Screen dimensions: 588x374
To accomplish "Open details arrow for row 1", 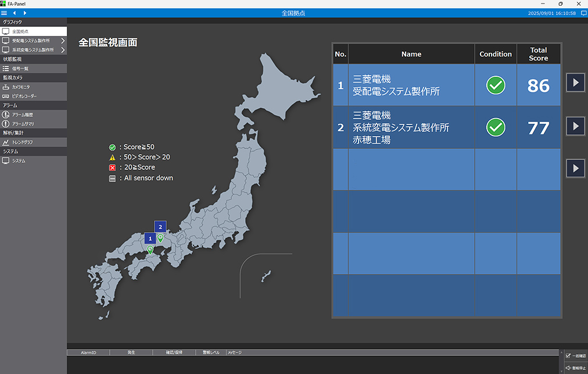I will pyautogui.click(x=575, y=83).
